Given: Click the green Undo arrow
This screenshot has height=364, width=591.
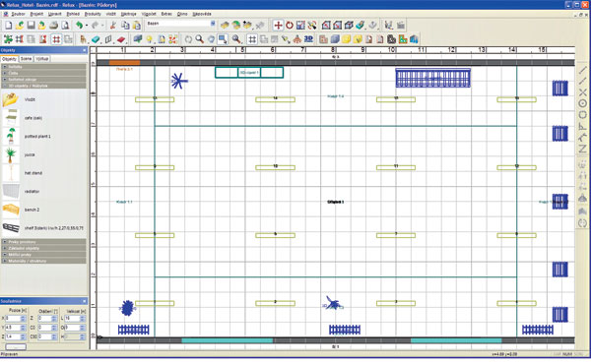Looking at the screenshot, I should (79, 26).
